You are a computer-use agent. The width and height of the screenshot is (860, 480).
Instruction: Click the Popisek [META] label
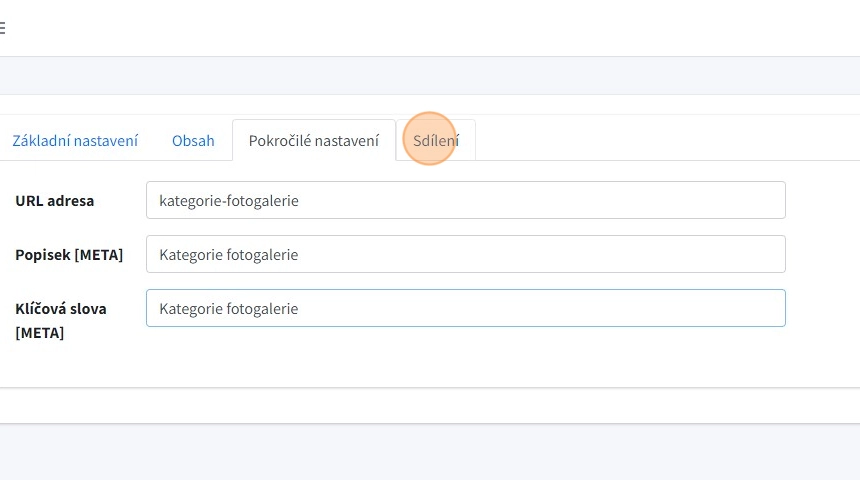click(x=69, y=254)
